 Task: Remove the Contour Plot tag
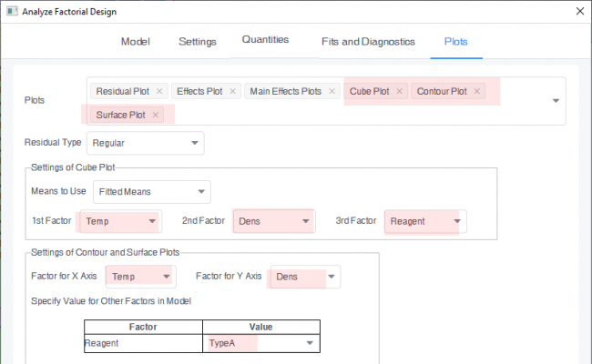[x=477, y=92]
